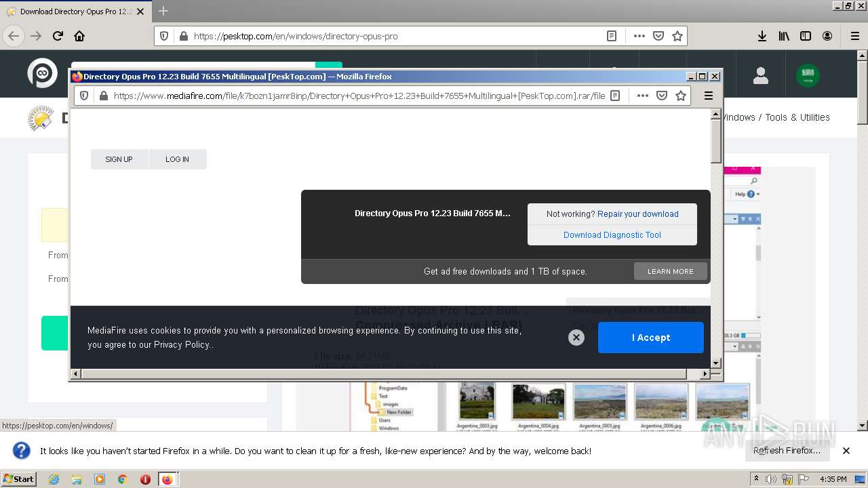The image size is (868, 488).
Task: Toggle reader view in main URL bar
Action: 612,36
